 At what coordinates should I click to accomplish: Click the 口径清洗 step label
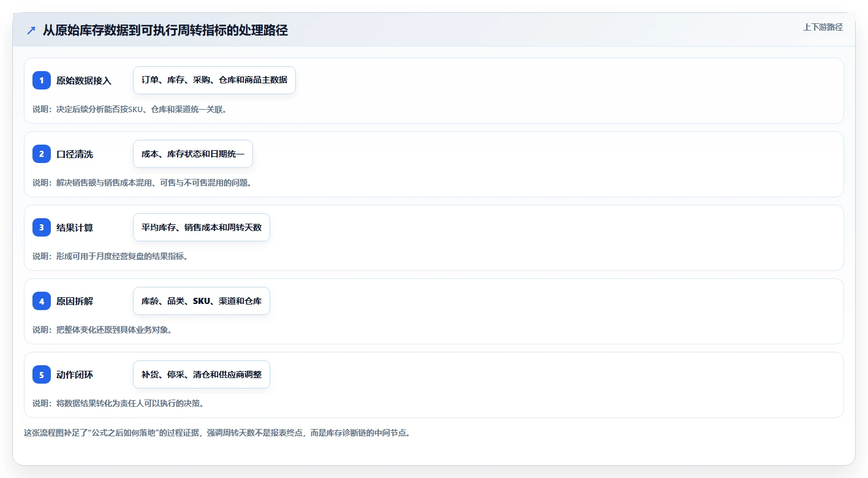(x=75, y=154)
